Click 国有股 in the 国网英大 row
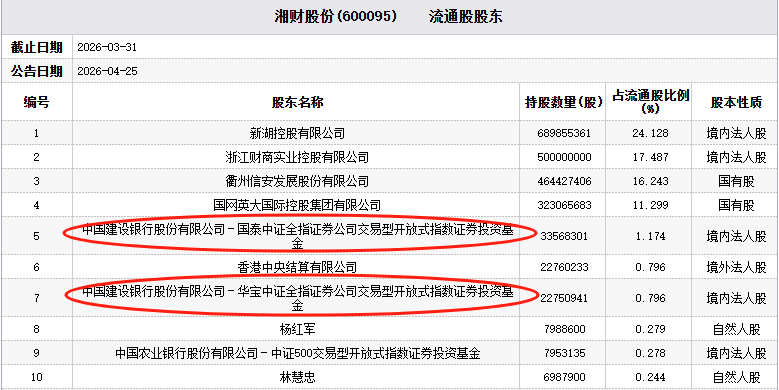Viewport: 779px width, 390px height. point(736,205)
